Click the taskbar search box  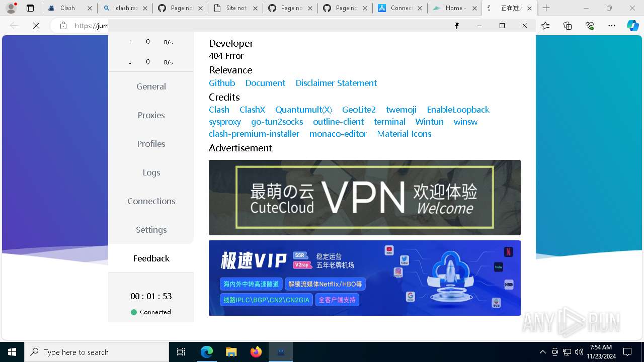(x=97, y=352)
